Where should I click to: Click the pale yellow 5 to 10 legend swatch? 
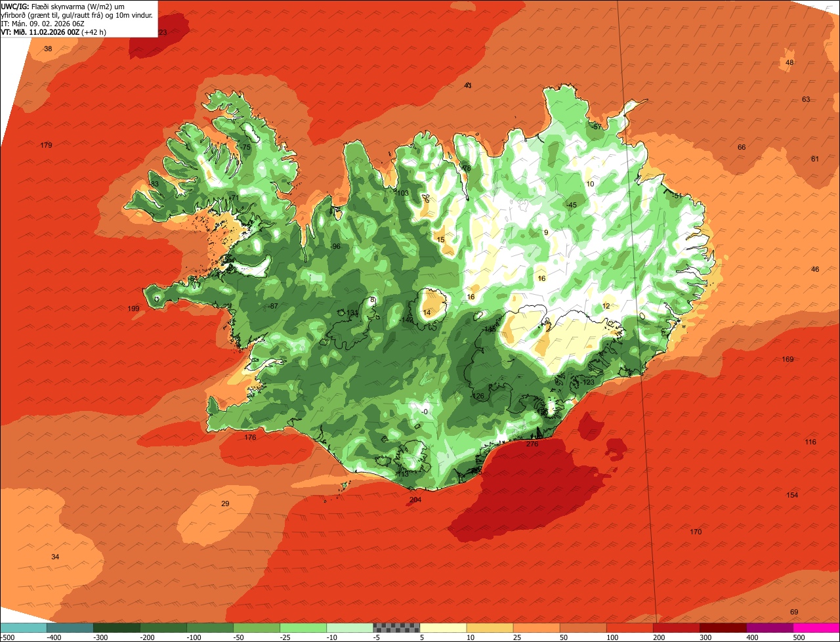click(443, 628)
